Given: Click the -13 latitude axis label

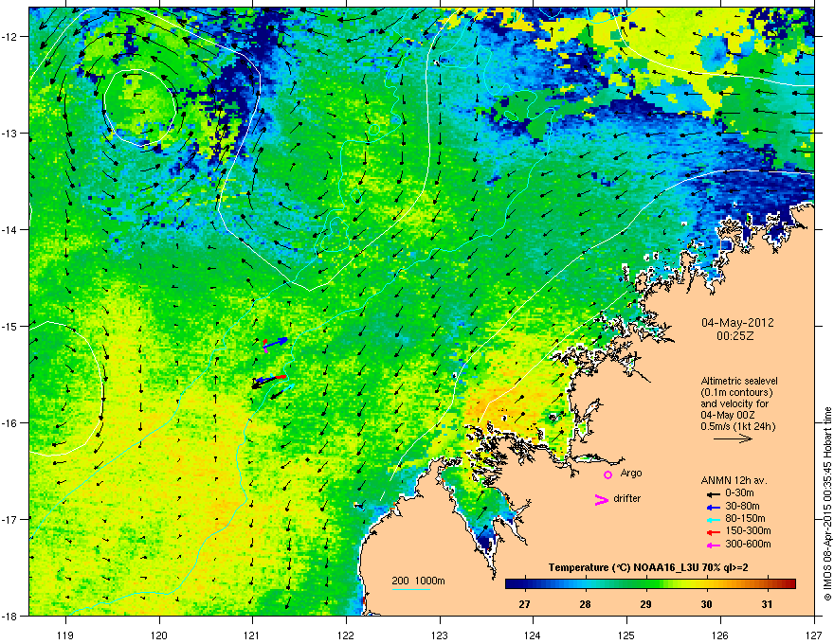Looking at the screenshot, I should tap(10, 133).
